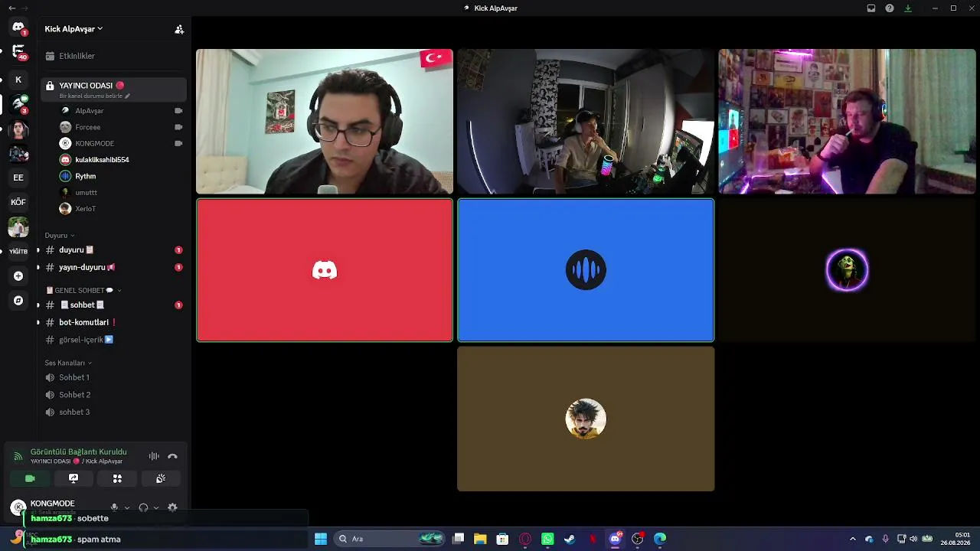Collapse the Duyuru category
Viewport: 980px width, 551px height.
tap(60, 236)
